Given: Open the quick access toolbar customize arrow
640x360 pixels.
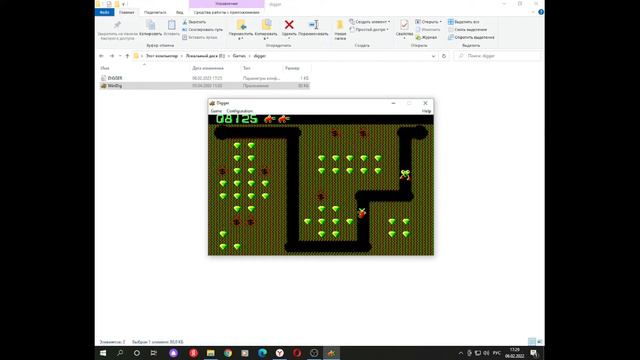Looking at the screenshot, I should (x=123, y=4).
